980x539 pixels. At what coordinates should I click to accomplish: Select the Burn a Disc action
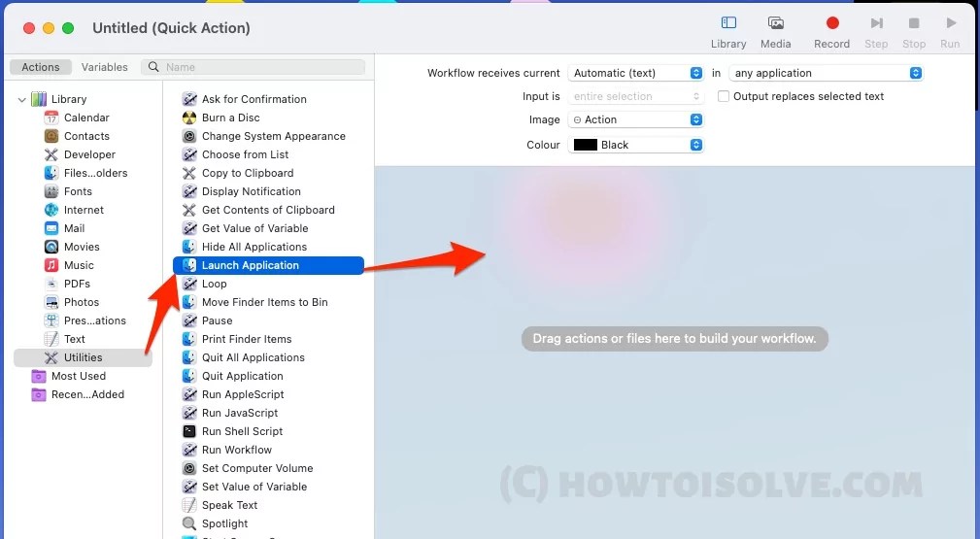pyautogui.click(x=230, y=118)
